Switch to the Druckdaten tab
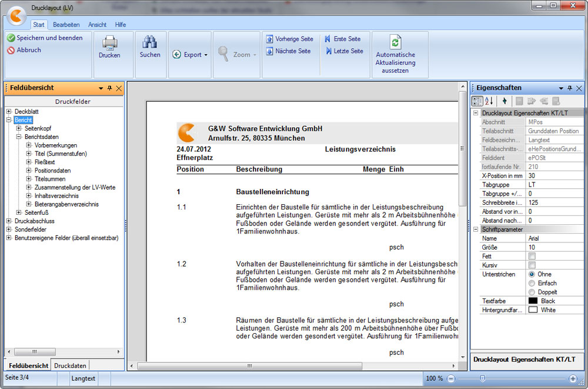 pos(70,365)
